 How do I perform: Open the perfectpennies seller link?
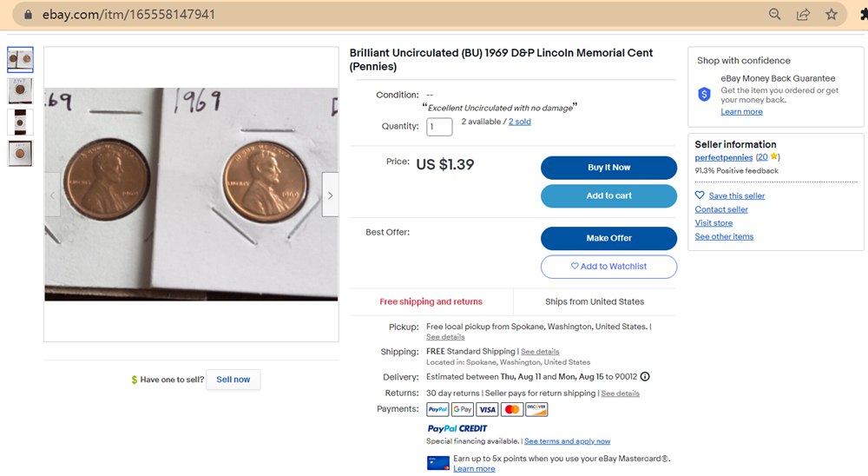click(x=723, y=157)
